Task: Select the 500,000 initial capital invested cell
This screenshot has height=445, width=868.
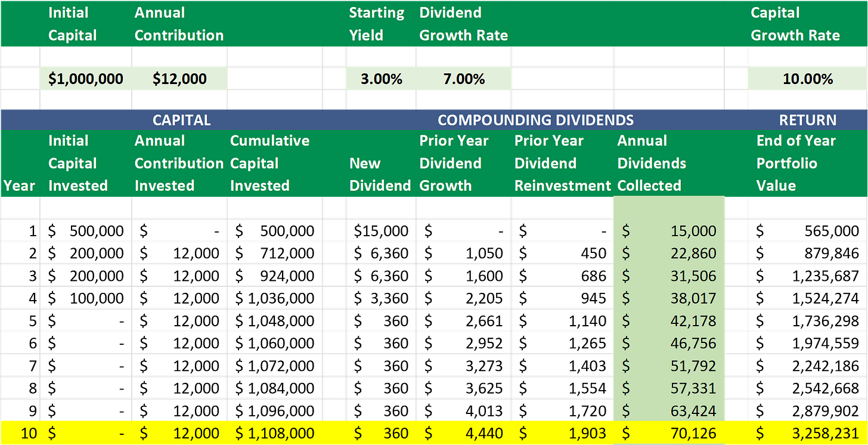Action: tap(86, 231)
